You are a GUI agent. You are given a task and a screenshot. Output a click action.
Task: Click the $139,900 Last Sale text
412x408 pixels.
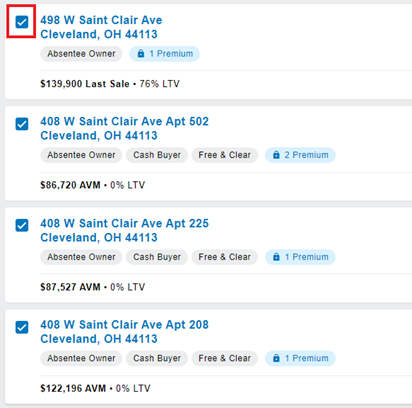85,84
